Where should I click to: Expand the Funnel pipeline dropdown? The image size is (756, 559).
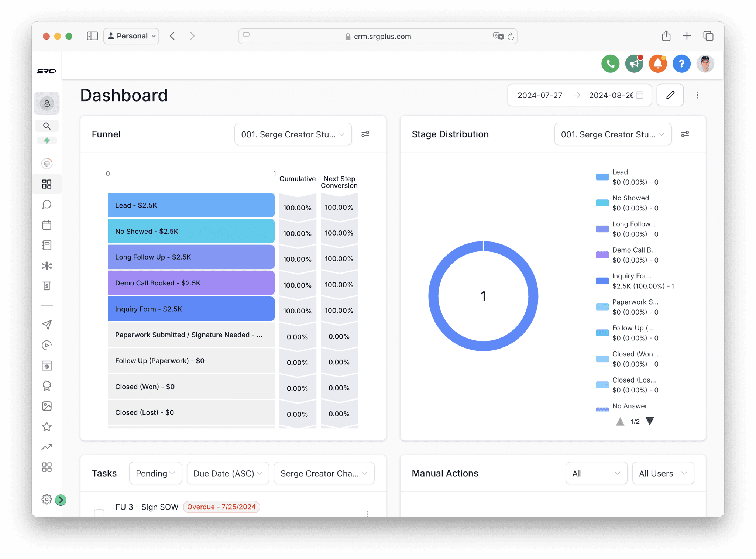pos(293,134)
